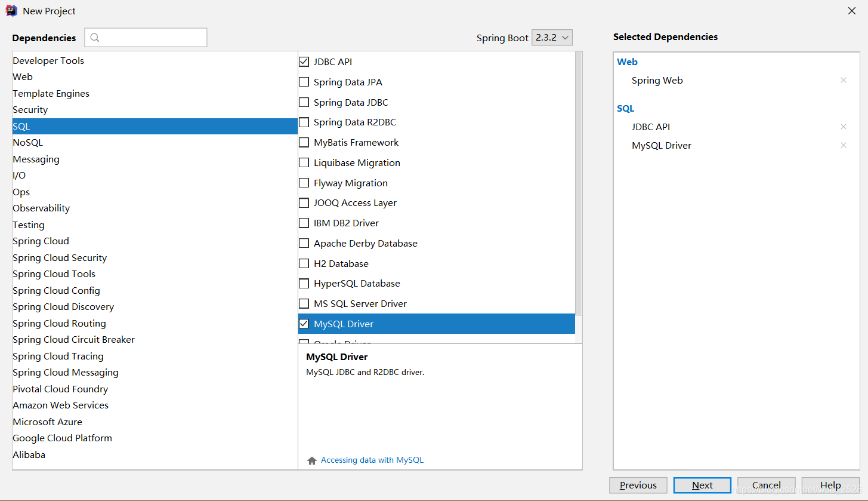Open the Spring Boot version dropdown
The width and height of the screenshot is (868, 501).
(x=552, y=38)
